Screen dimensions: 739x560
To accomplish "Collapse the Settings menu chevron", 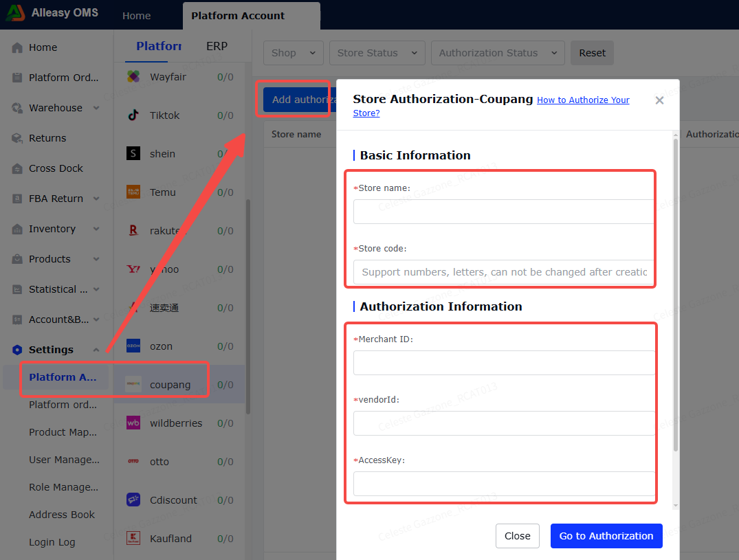I will 96,350.
